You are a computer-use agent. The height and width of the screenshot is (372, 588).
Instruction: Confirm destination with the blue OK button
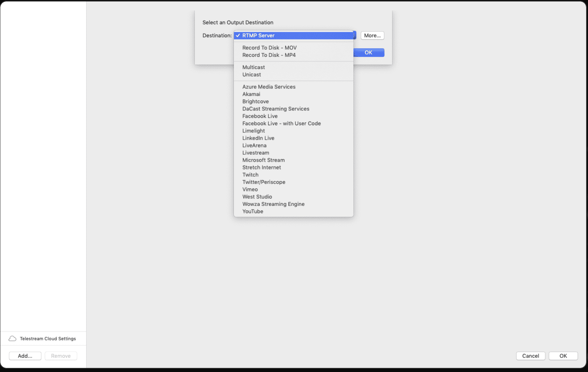pos(369,53)
